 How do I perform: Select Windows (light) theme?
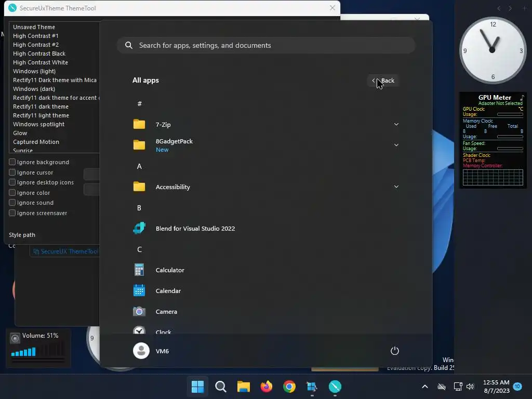[34, 71]
